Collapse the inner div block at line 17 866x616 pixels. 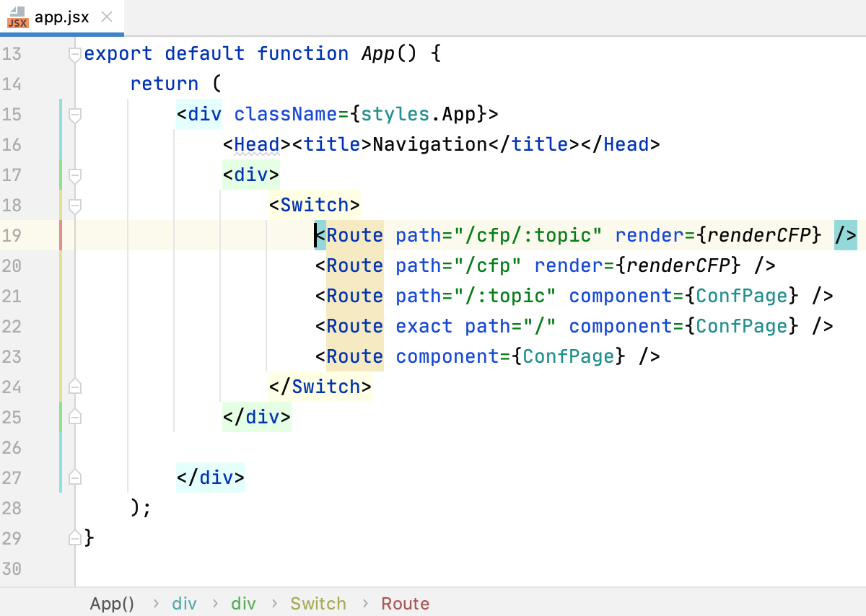click(x=74, y=175)
